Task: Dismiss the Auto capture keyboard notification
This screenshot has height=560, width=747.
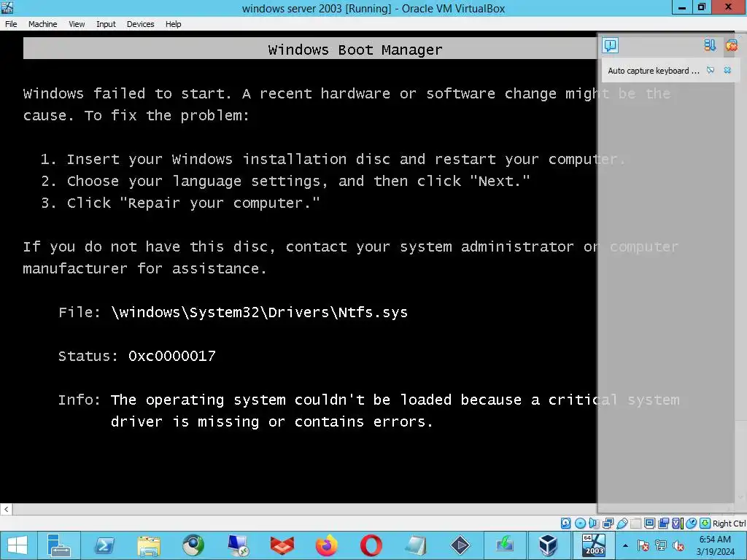Action: pos(727,71)
